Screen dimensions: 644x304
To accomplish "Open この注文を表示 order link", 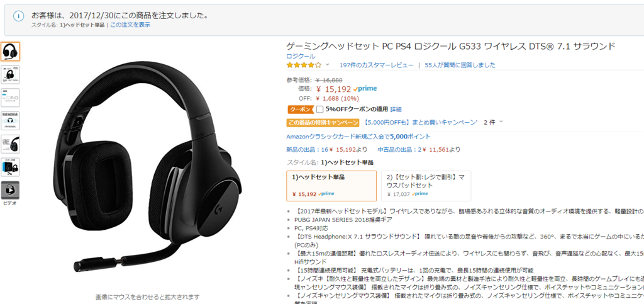I will click(x=130, y=25).
